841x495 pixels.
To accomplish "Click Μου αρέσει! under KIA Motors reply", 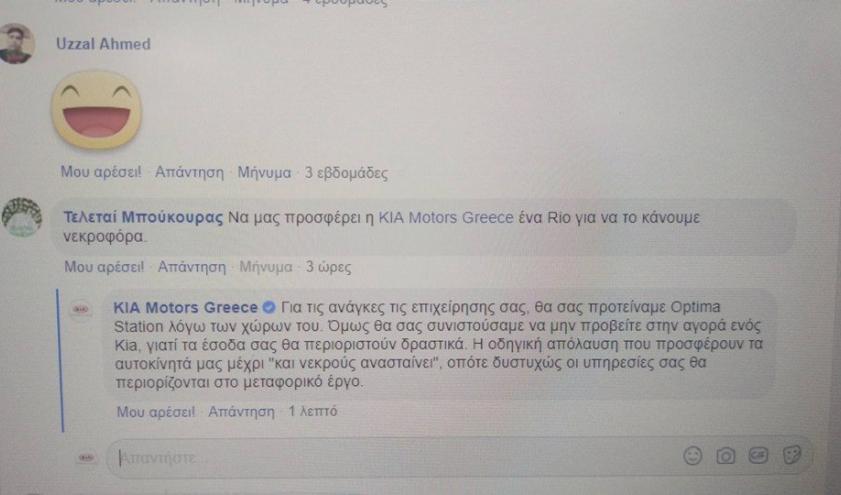I will pos(156,412).
